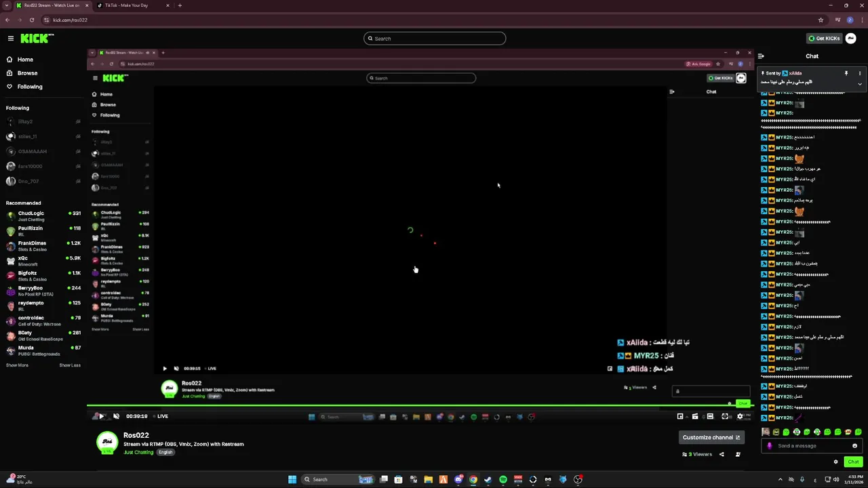Toggle fullscreen on the outer player
The image size is (868, 488).
point(725,417)
